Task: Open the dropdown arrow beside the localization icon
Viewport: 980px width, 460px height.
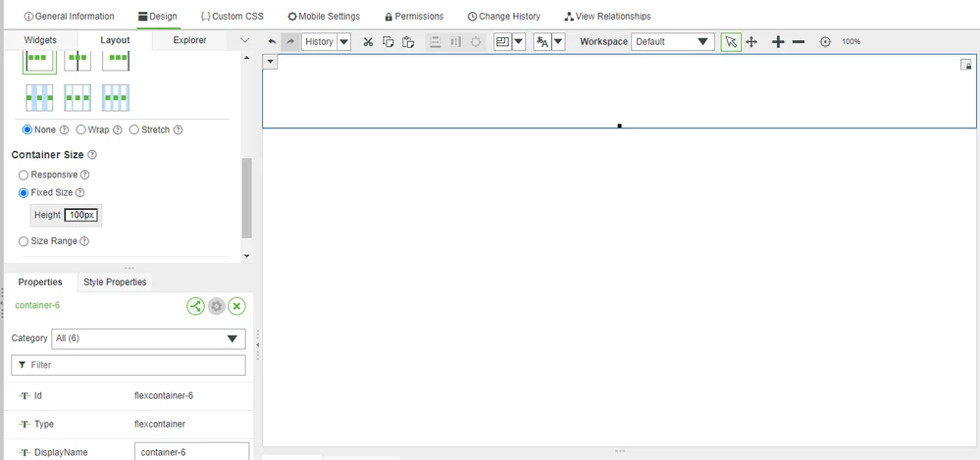Action: pos(559,42)
